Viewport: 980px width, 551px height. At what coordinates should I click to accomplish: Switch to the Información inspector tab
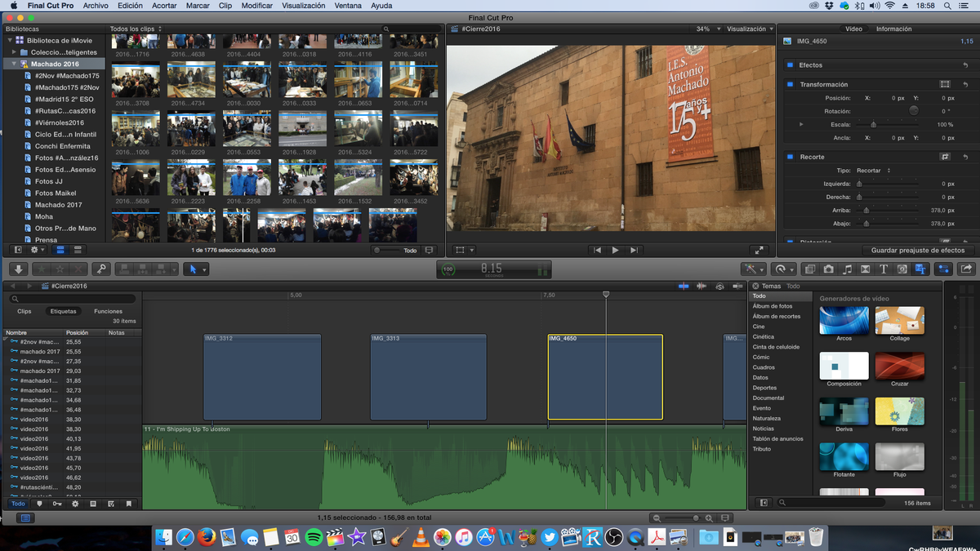tap(893, 29)
